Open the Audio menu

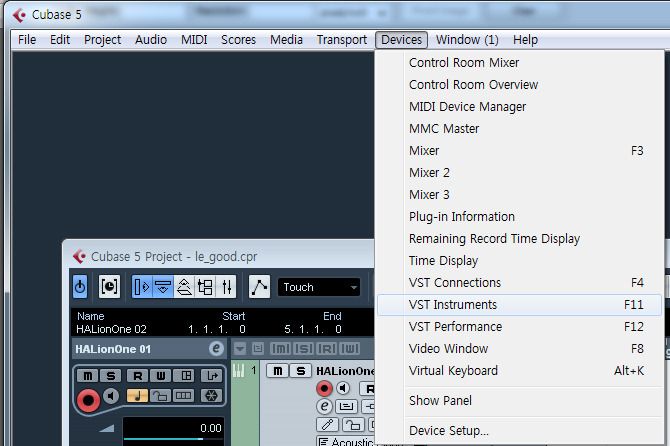click(x=151, y=40)
